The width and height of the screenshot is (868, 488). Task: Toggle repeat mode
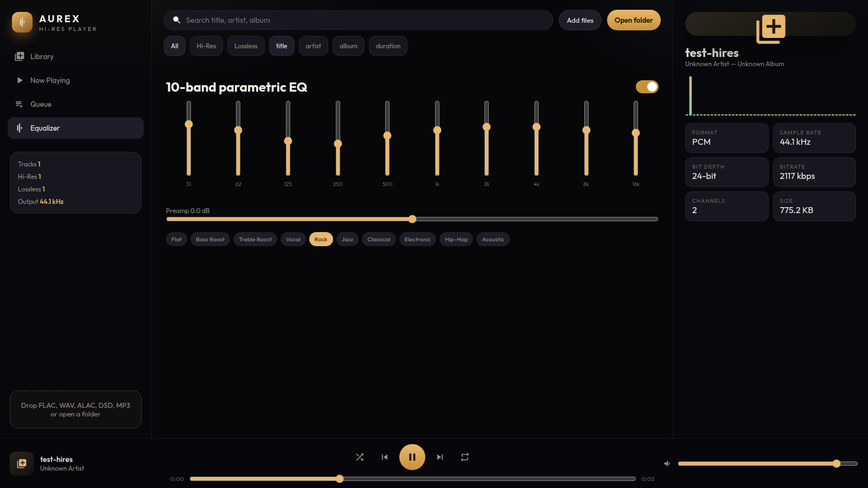coord(465,457)
